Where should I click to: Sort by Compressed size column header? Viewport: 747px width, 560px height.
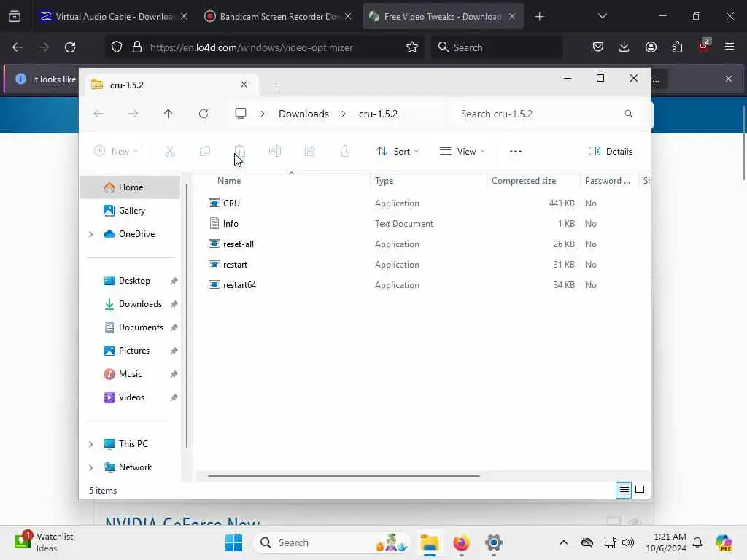tap(524, 181)
